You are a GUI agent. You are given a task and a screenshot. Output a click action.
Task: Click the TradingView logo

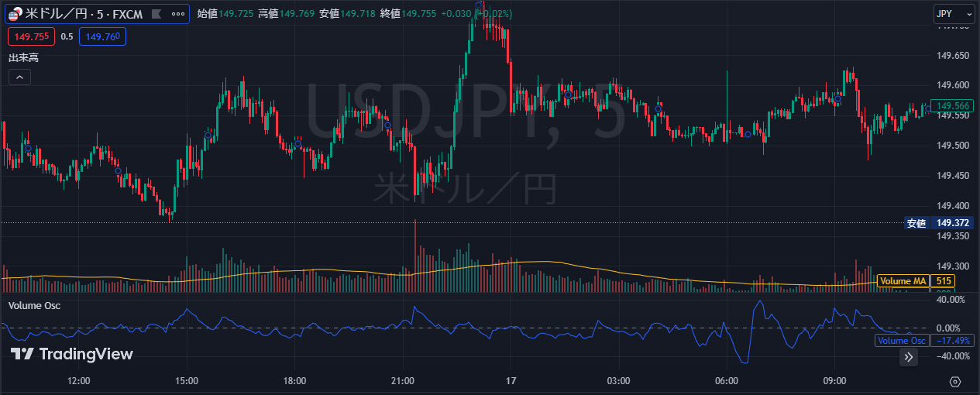tap(71, 354)
